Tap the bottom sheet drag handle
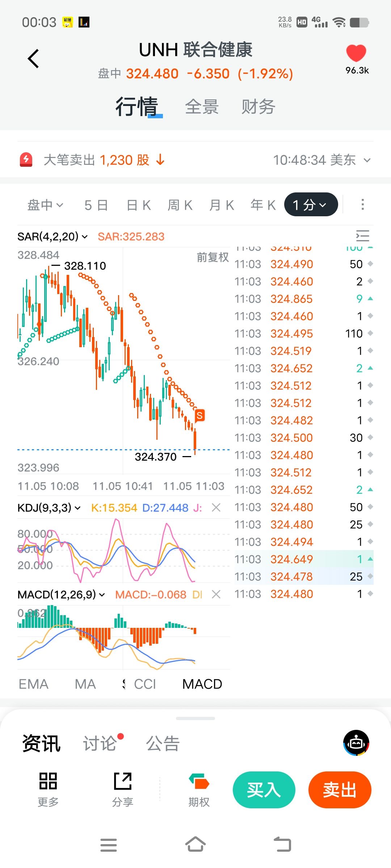 tap(195, 718)
